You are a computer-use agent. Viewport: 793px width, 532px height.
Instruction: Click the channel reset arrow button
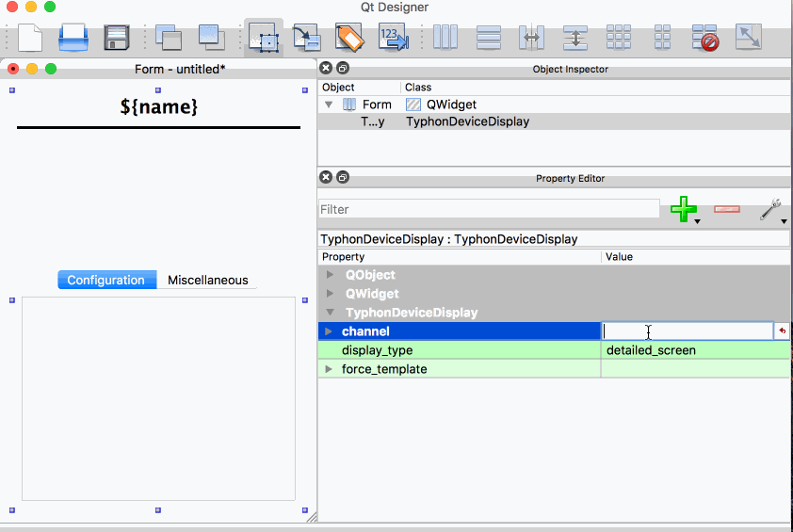[x=782, y=331]
